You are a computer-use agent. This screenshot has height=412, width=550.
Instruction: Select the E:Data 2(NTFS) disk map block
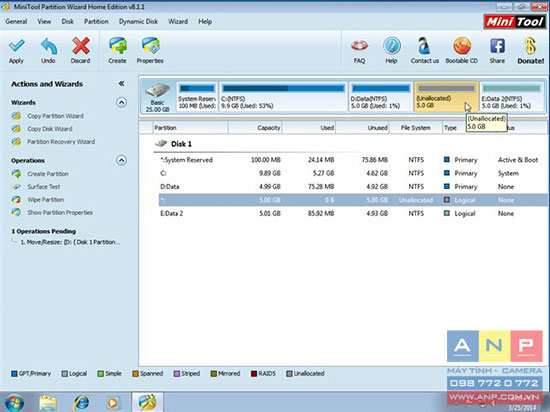(x=512, y=97)
